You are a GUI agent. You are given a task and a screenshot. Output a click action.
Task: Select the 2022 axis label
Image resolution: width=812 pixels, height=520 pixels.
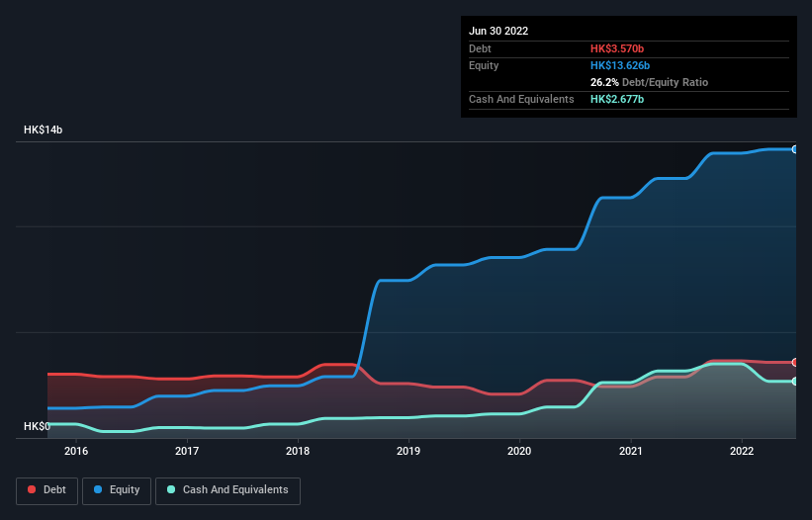[x=742, y=451]
